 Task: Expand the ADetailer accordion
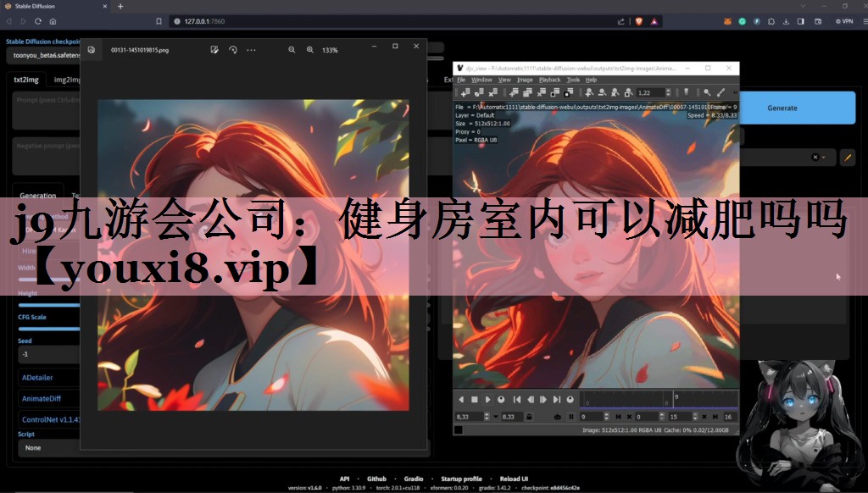tap(49, 377)
